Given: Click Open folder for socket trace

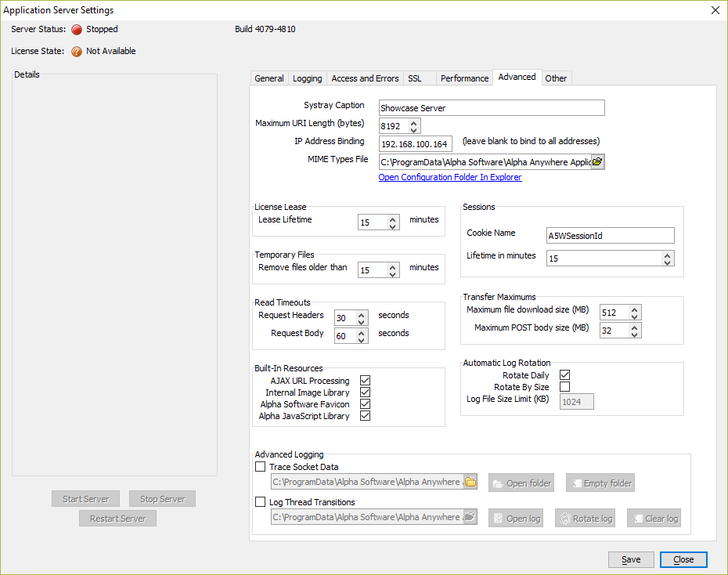Looking at the screenshot, I should (521, 483).
